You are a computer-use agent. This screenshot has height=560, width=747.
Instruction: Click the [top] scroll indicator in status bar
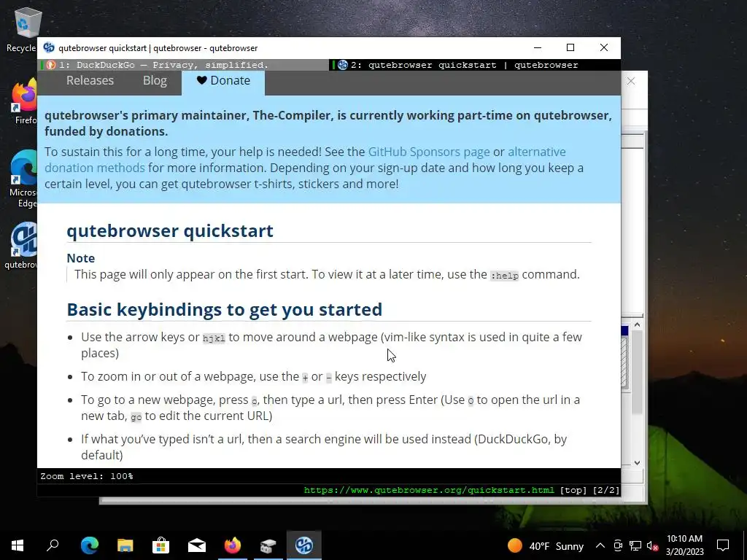point(573,490)
